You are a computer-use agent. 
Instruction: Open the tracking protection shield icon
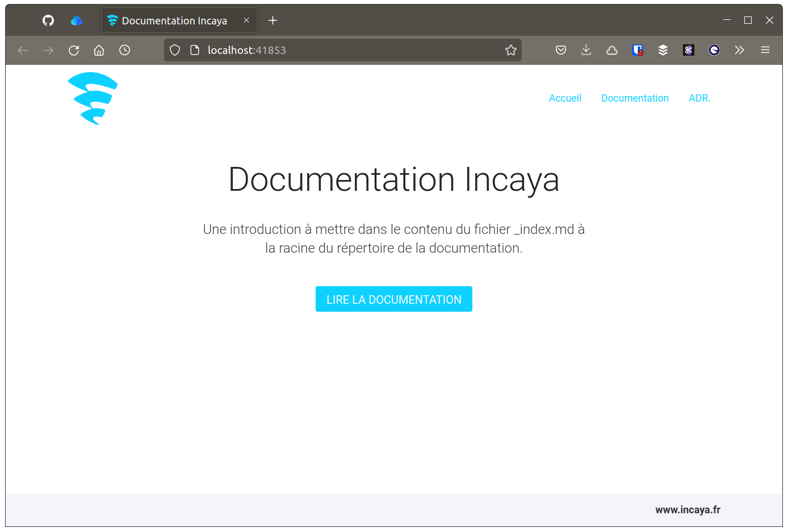click(175, 51)
